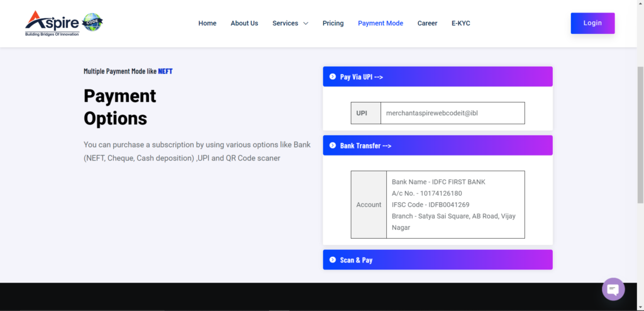The height and width of the screenshot is (311, 644).
Task: Click the UPI label cell
Action: pyautogui.click(x=366, y=113)
